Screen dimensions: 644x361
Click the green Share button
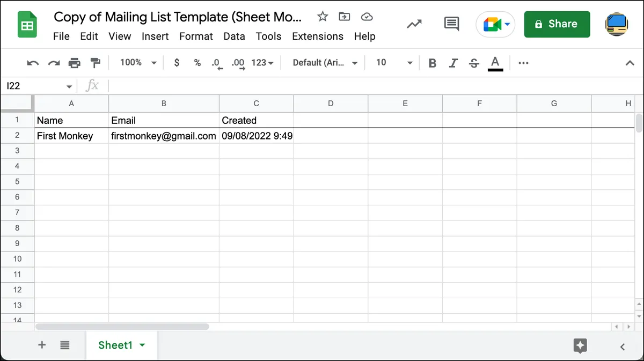coord(557,24)
